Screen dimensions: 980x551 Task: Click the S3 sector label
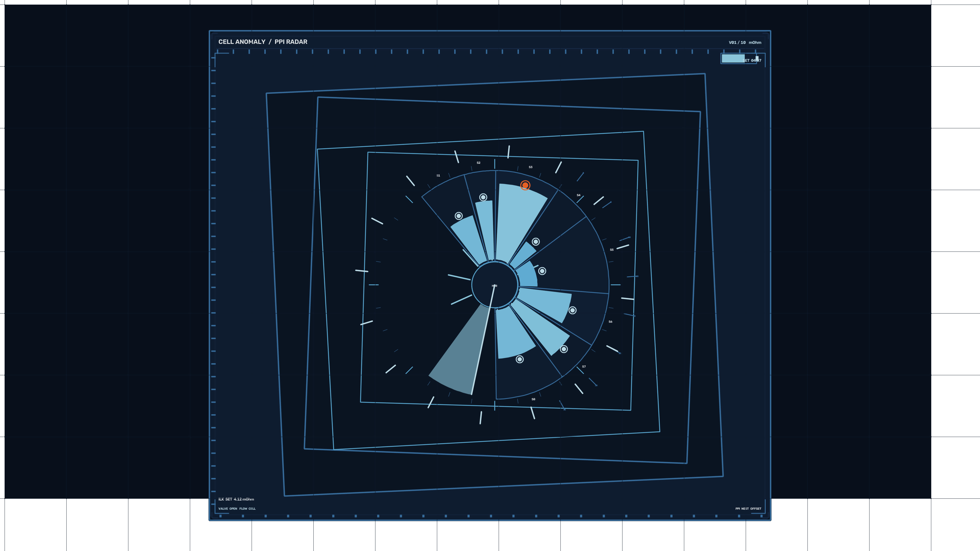click(x=531, y=167)
